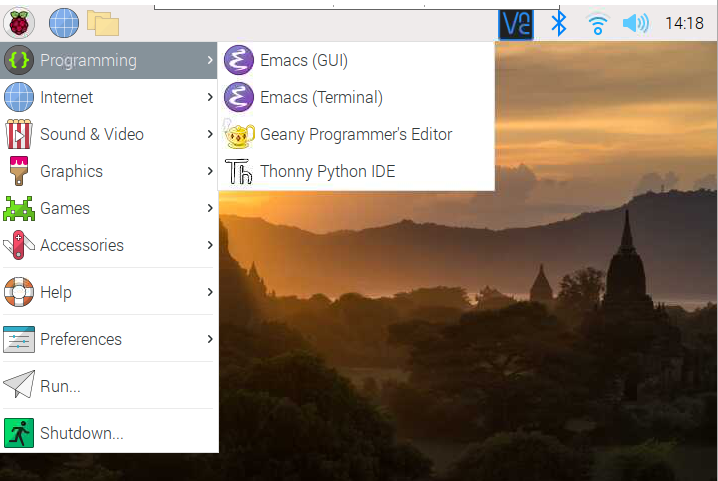The height and width of the screenshot is (481, 718).
Task: Click the Games space invader icon
Action: pos(19,208)
